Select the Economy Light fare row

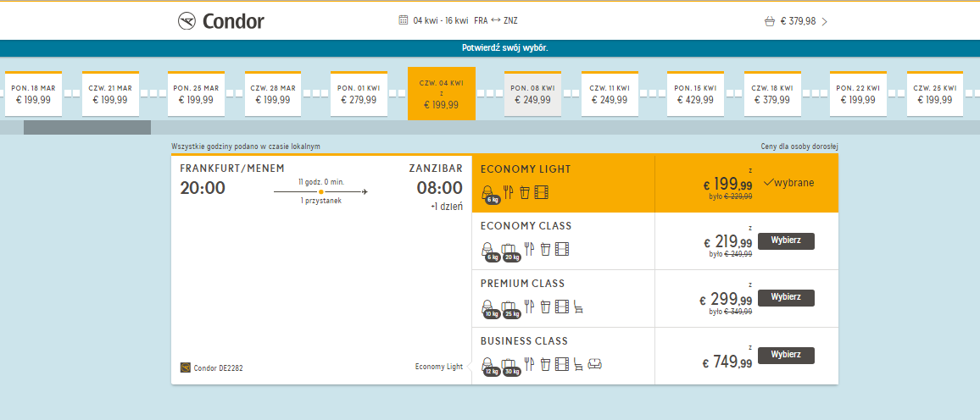(x=655, y=184)
